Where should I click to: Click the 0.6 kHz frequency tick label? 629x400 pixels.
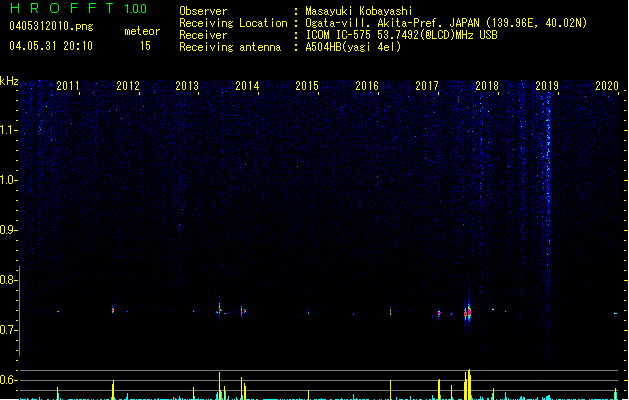click(x=8, y=380)
